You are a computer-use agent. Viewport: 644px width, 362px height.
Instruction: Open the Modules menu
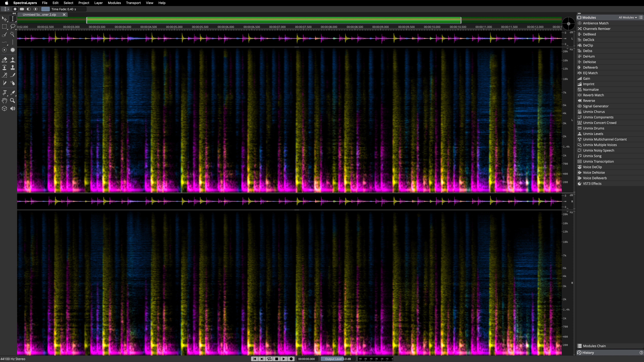click(x=114, y=3)
